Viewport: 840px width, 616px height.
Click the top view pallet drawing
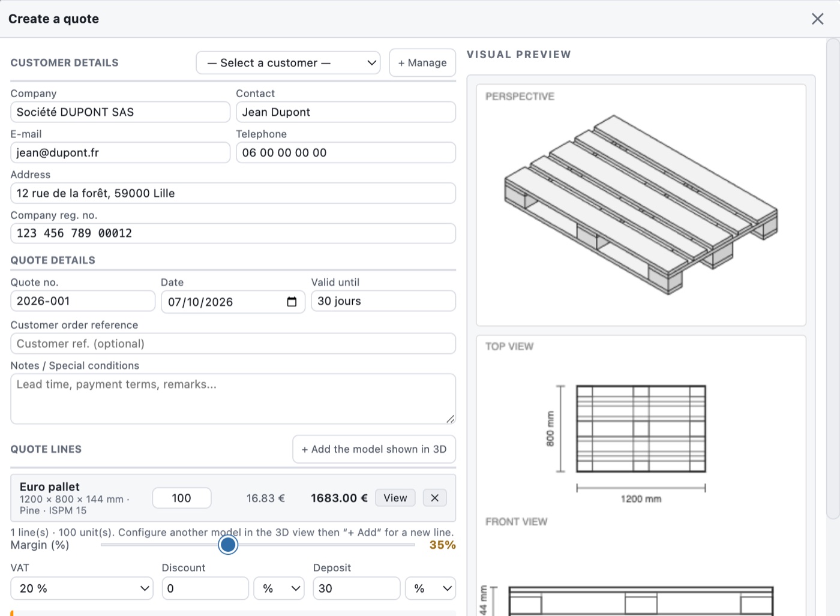(641, 429)
